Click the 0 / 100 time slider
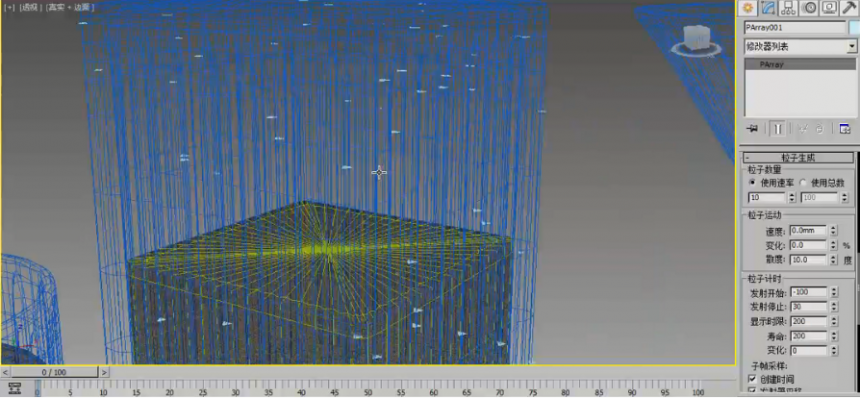This screenshot has width=860, height=398. point(54,372)
